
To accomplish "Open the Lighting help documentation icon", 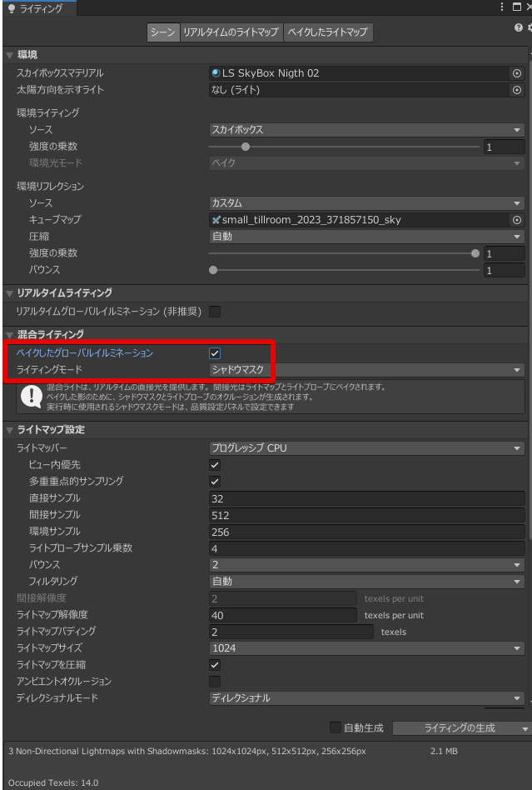I will (x=519, y=28).
